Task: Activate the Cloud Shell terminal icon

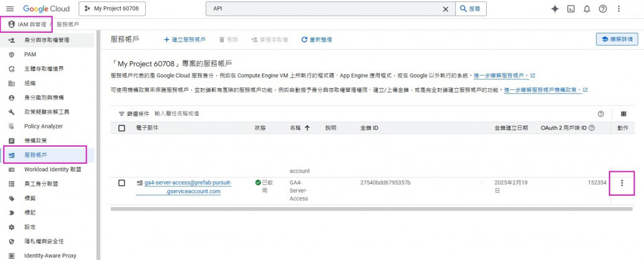Action: [571, 9]
